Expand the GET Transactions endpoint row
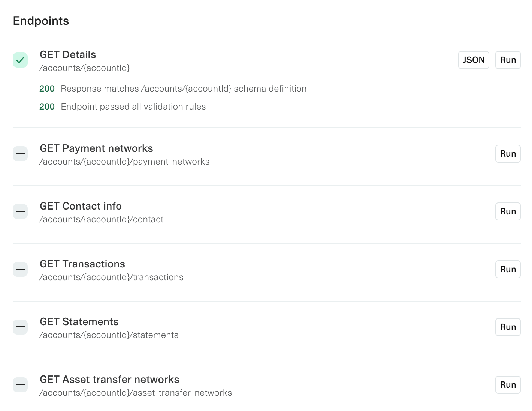Image resolution: width=532 pixels, height=411 pixels. (82, 264)
